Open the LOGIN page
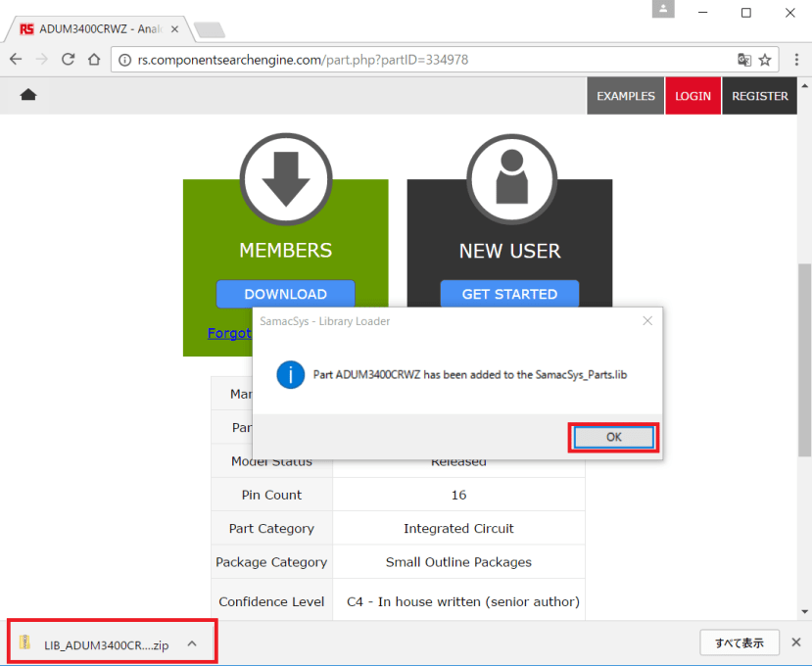Image resolution: width=812 pixels, height=666 pixels. pyautogui.click(x=693, y=96)
